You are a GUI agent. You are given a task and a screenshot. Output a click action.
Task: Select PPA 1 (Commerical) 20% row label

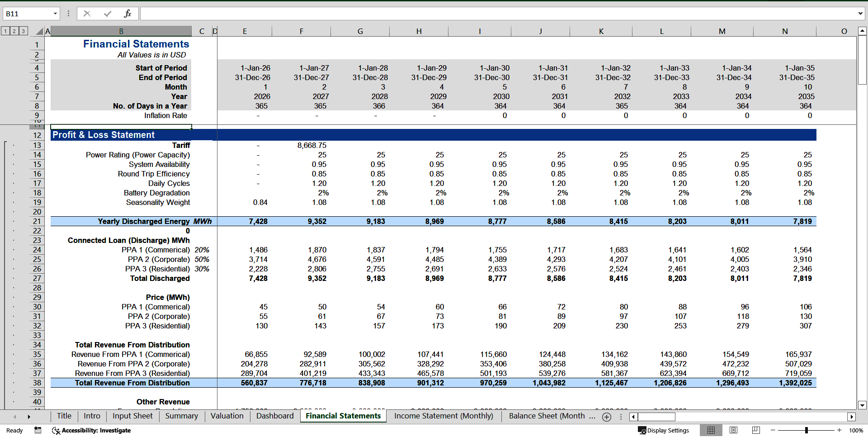(121, 250)
